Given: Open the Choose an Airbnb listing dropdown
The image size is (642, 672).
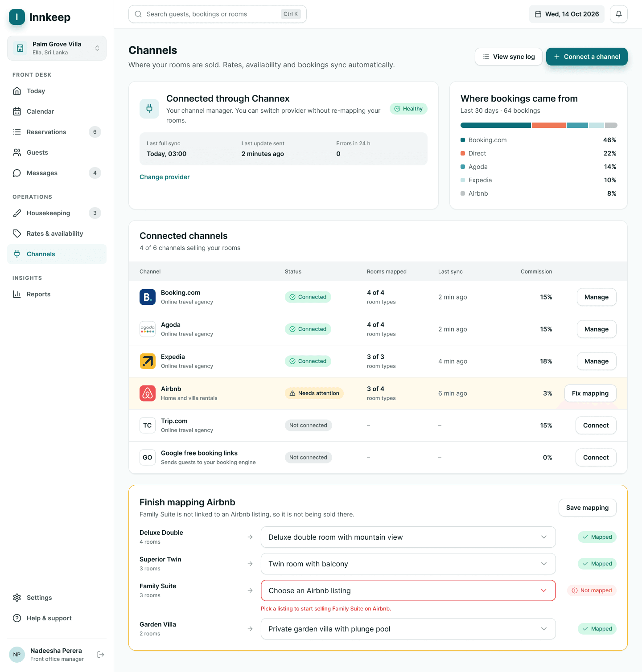Looking at the screenshot, I should (408, 590).
